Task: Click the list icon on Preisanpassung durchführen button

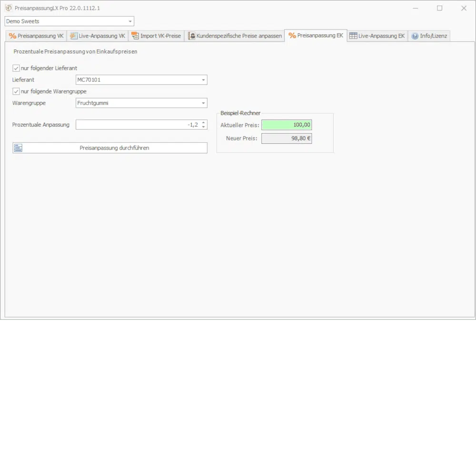Action: 18,148
